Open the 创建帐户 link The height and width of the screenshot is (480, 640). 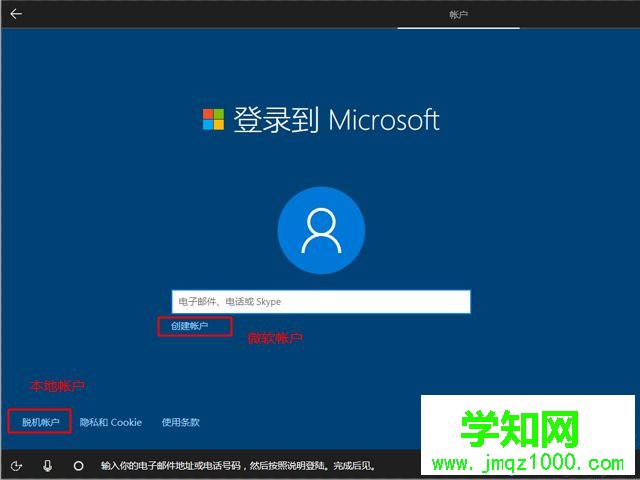tap(189, 326)
